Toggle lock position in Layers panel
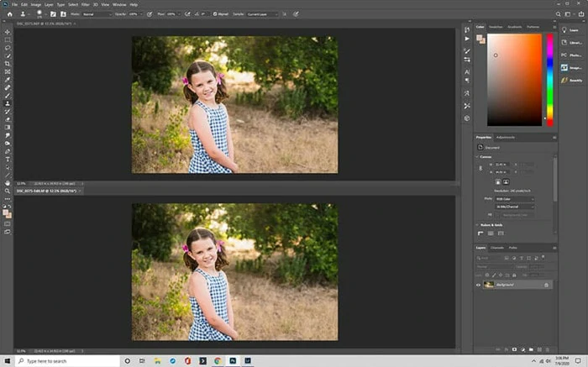 (x=501, y=275)
